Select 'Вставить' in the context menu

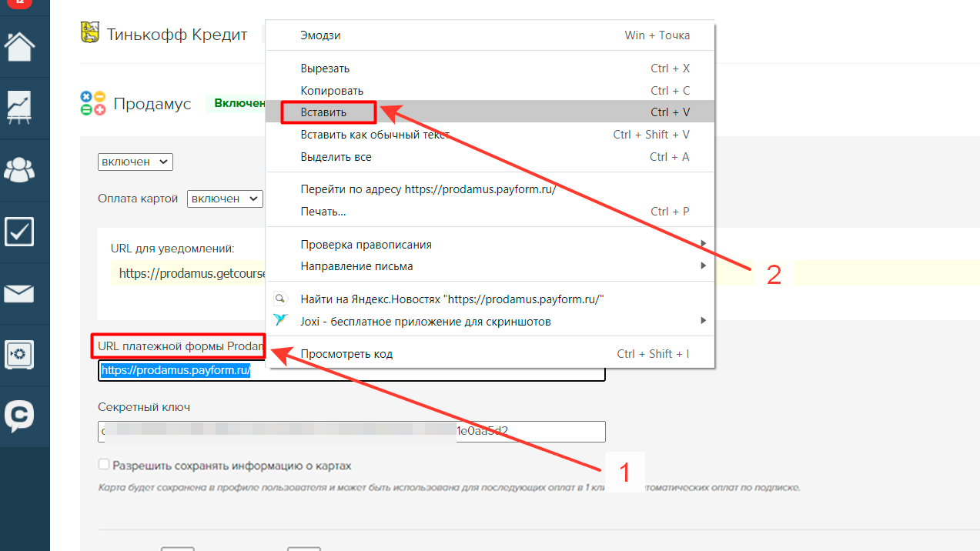[x=324, y=112]
